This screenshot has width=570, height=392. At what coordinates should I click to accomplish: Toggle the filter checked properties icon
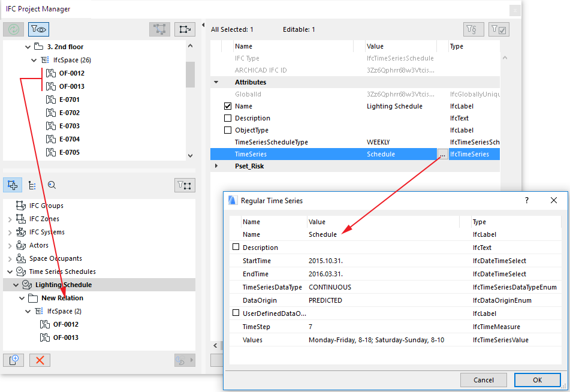pyautogui.click(x=499, y=29)
